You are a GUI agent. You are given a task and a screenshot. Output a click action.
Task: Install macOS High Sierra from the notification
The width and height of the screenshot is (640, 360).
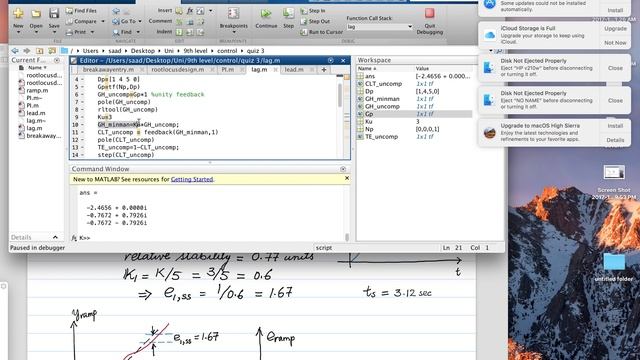[x=615, y=126]
